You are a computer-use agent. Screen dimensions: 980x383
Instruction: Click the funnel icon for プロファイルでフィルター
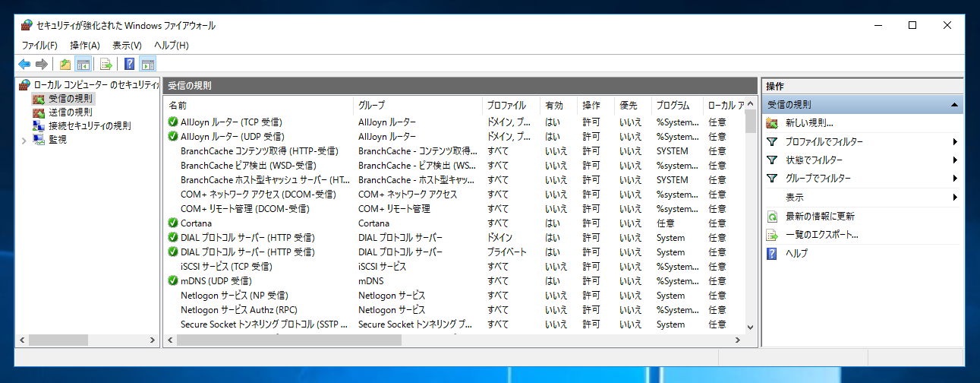tap(773, 141)
